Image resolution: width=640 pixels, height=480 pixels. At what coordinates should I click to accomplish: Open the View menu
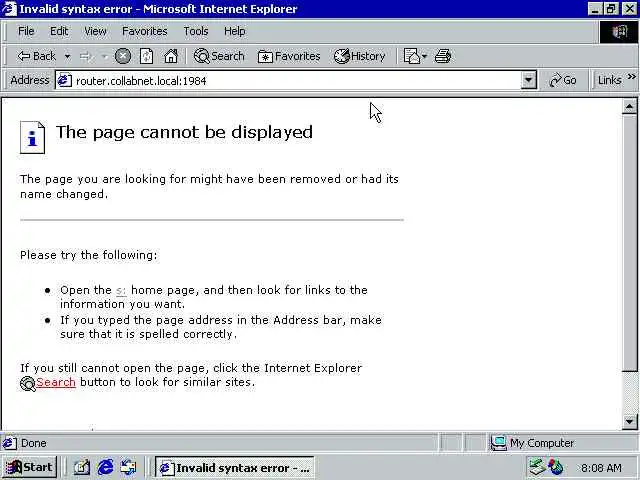[95, 31]
